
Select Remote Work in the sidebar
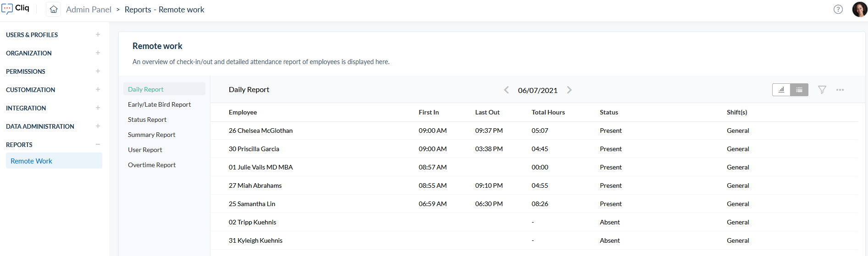pyautogui.click(x=54, y=161)
